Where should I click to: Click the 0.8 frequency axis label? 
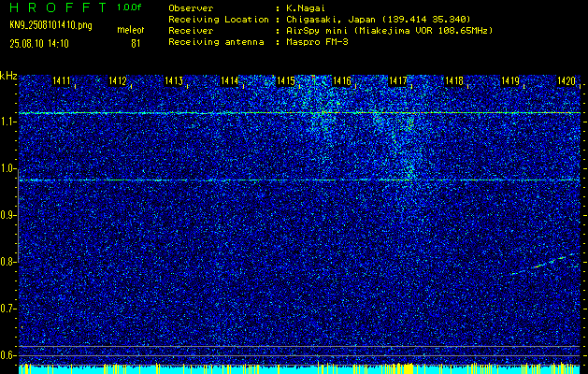pos(7,262)
